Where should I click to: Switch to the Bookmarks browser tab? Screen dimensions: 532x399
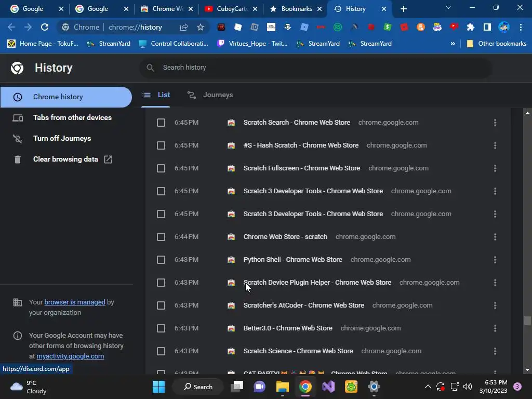click(x=296, y=9)
